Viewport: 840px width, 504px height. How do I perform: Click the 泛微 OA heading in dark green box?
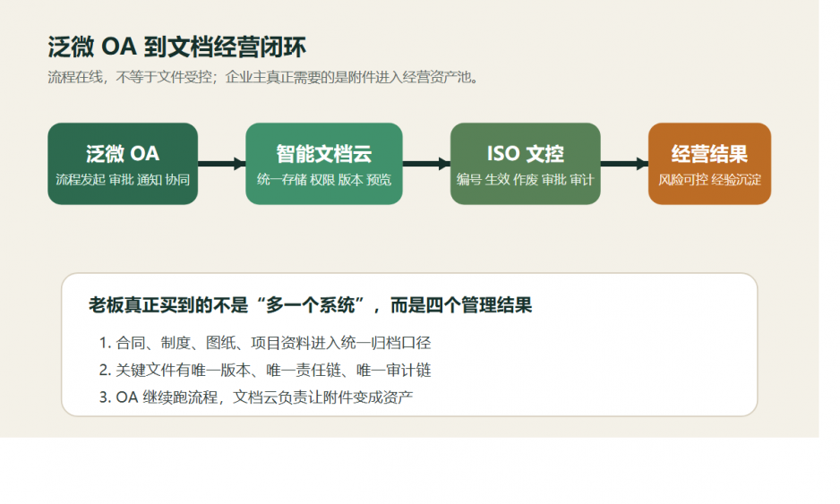123,154
